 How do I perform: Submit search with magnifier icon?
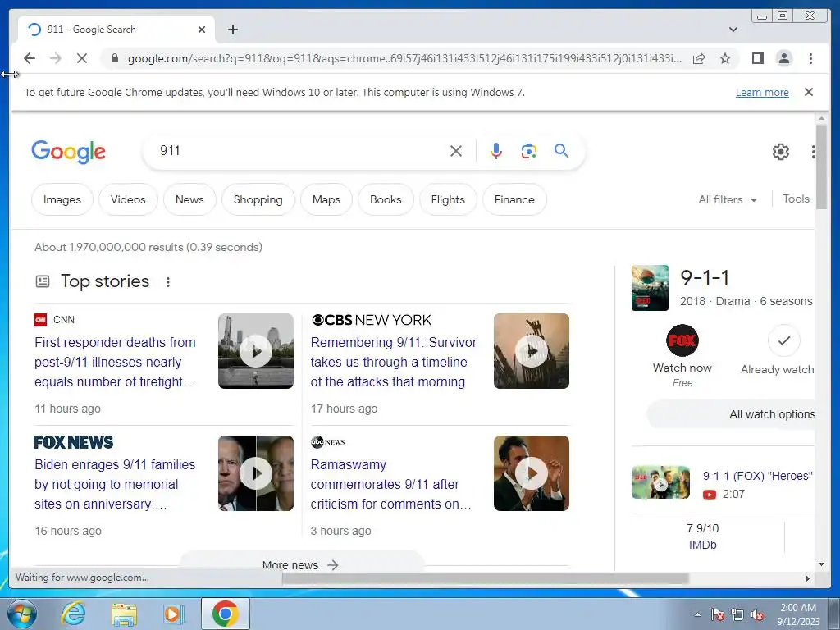pos(561,151)
